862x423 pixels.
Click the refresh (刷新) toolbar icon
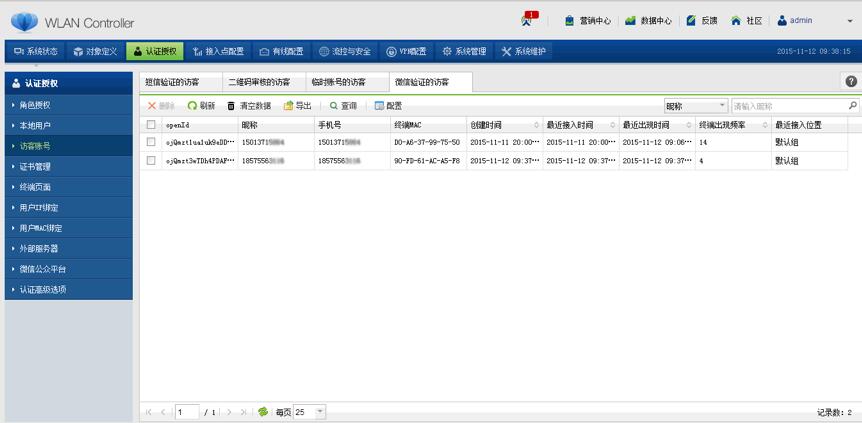click(193, 106)
